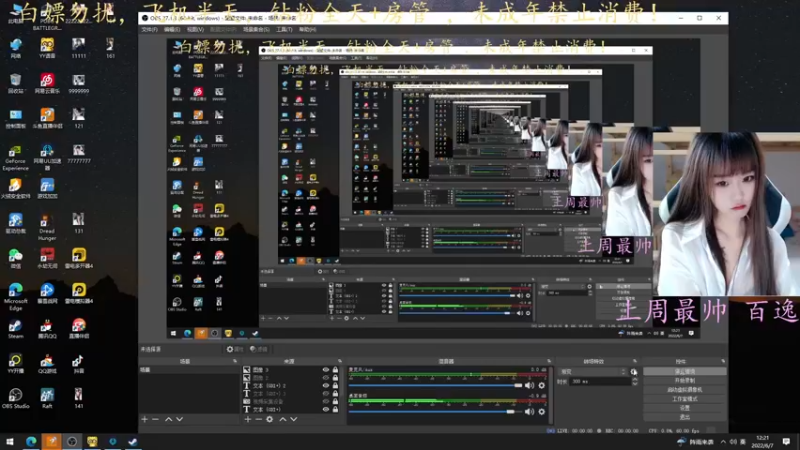Open the 网易云音乐 desktop shortcut
800x450 pixels.
(47, 84)
